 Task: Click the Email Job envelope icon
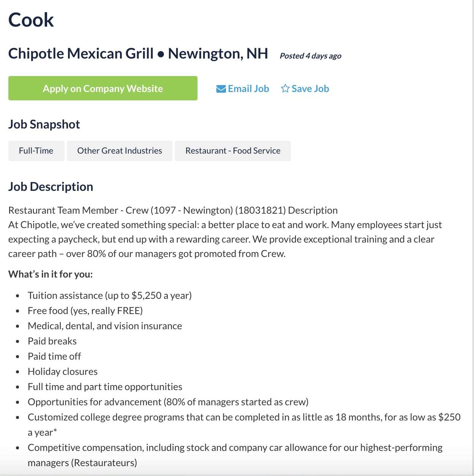tap(221, 89)
